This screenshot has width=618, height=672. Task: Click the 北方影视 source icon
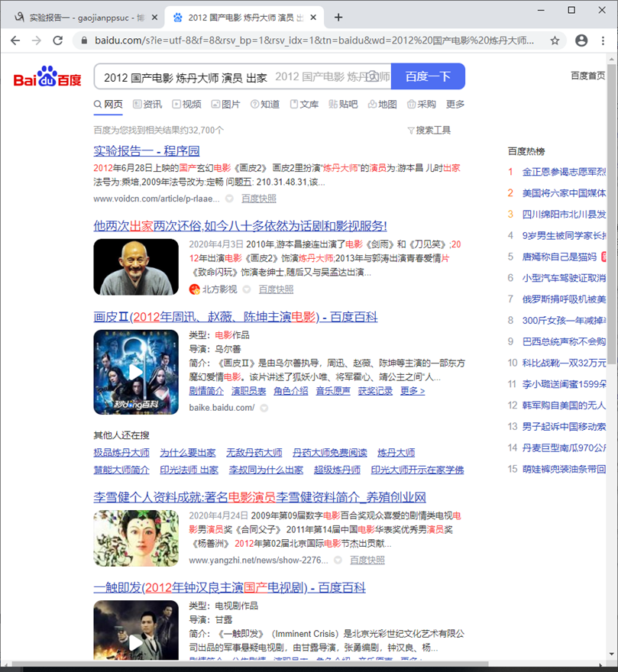click(x=194, y=289)
